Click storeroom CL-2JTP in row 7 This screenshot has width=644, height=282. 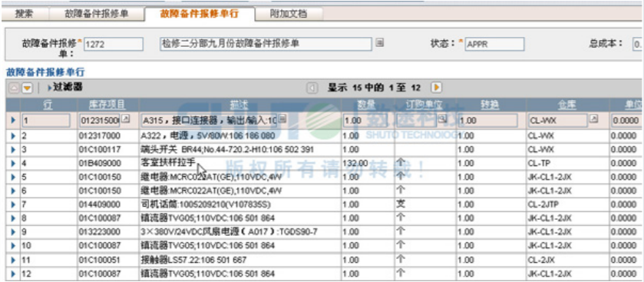click(x=543, y=204)
